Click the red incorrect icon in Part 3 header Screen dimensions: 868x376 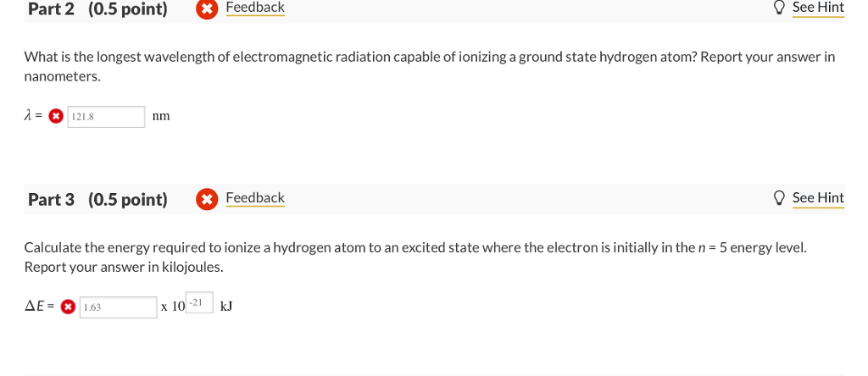tap(206, 199)
